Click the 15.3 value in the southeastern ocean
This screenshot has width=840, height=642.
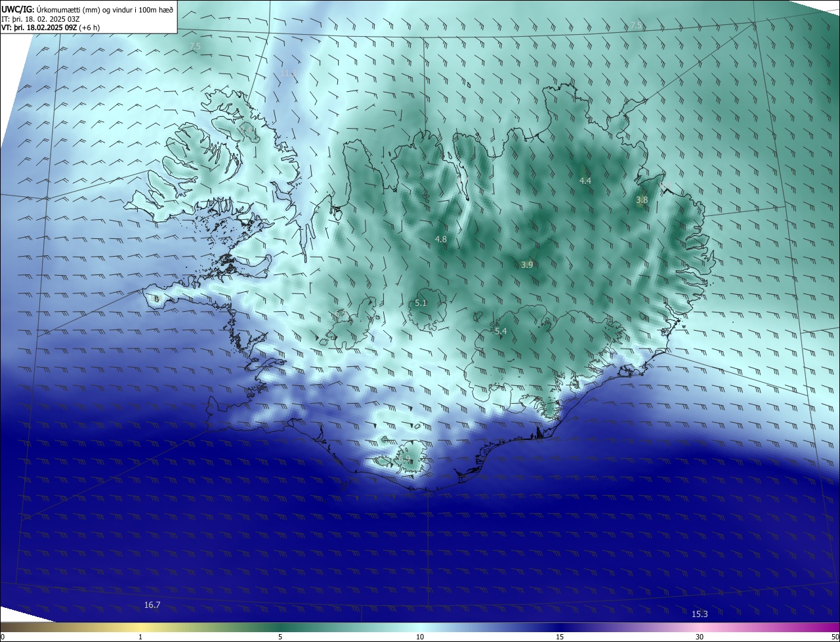700,614
